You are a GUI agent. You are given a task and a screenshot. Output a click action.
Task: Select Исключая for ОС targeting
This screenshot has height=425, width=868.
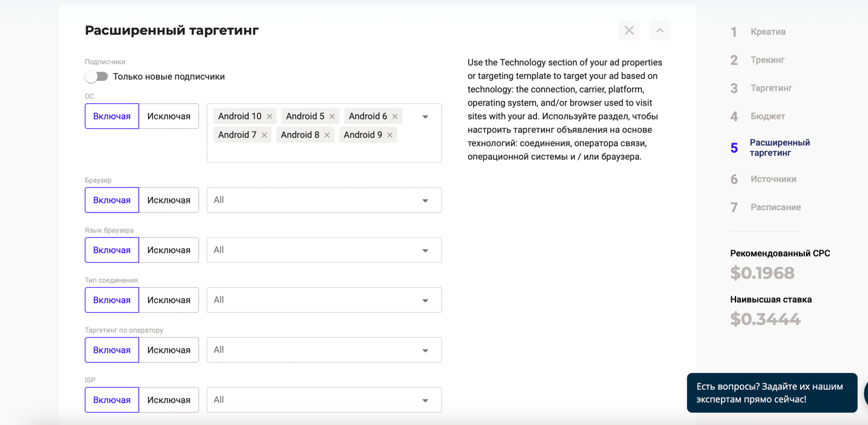click(x=168, y=116)
